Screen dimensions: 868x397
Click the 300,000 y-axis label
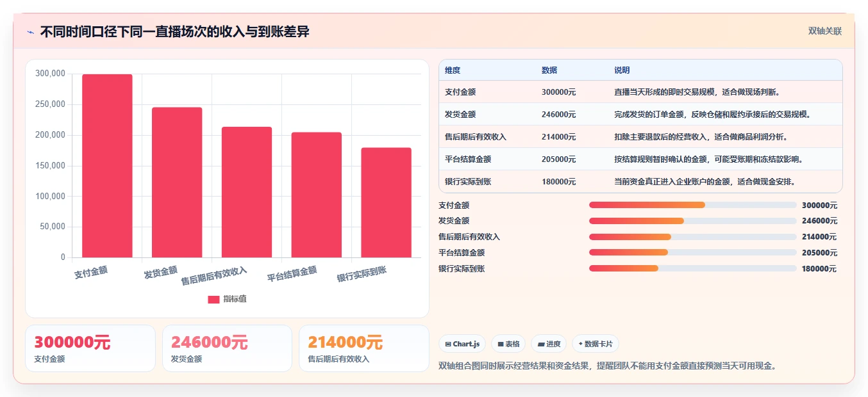[50, 74]
